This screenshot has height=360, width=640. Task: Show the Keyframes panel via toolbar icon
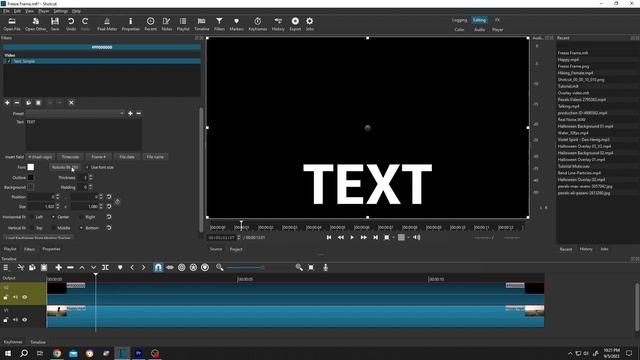258,24
